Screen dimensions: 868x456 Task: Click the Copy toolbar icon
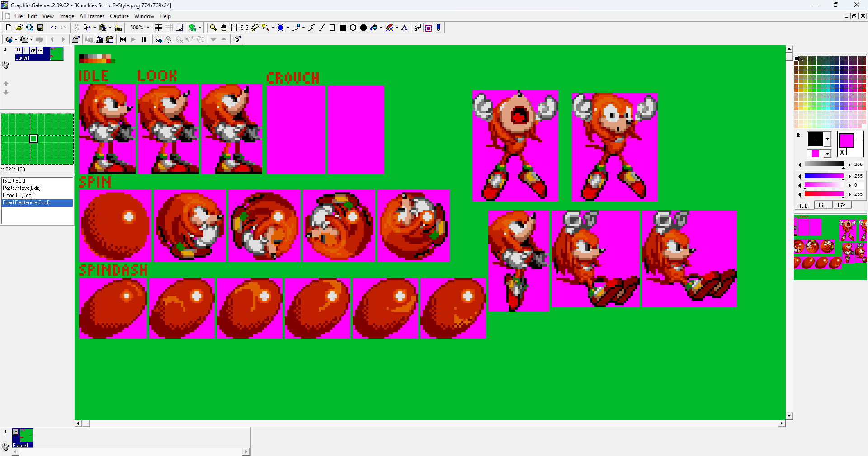pos(87,28)
